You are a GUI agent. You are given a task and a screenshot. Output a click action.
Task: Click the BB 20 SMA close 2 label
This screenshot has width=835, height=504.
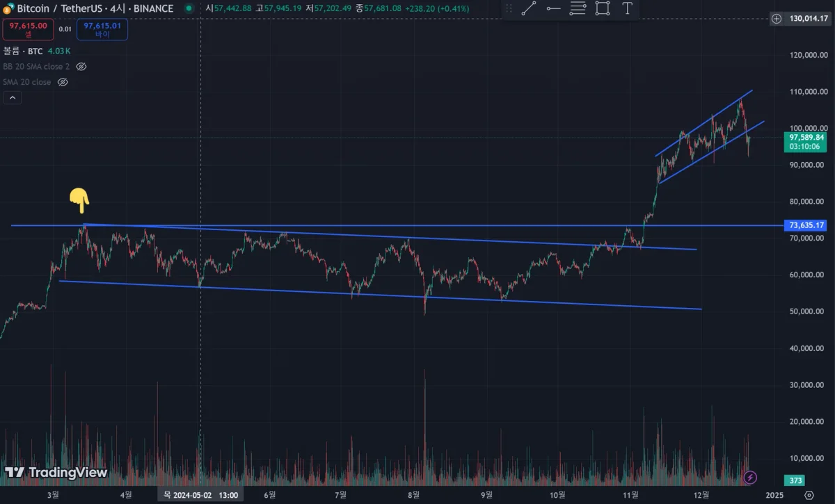(x=36, y=67)
